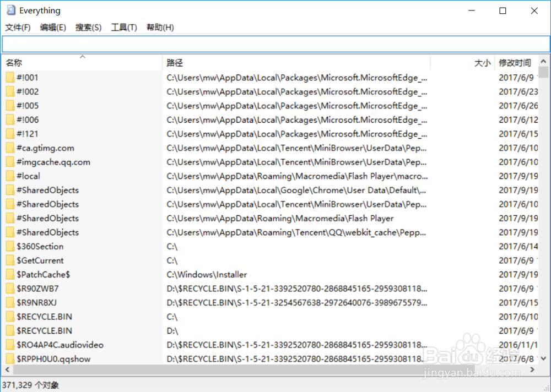Open the 编辑(E) menu
This screenshot has height=392, width=551.
pyautogui.click(x=53, y=28)
